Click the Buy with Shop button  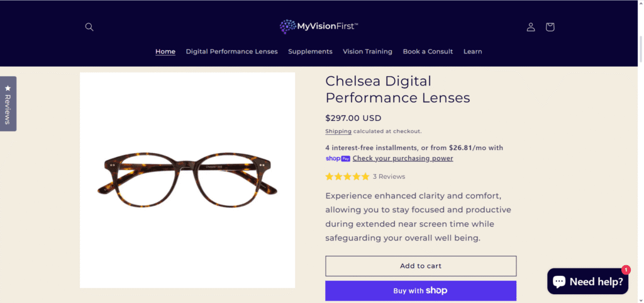click(420, 290)
